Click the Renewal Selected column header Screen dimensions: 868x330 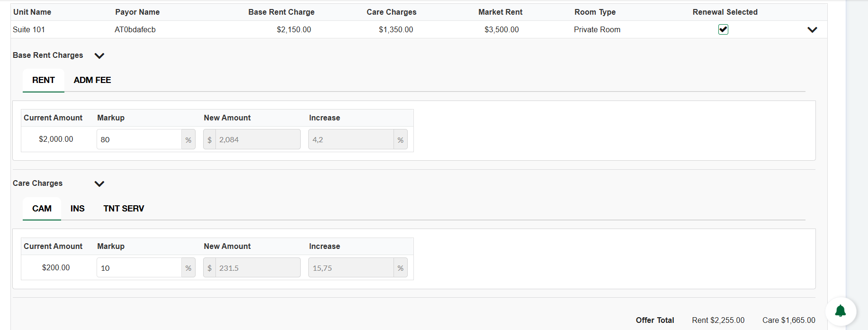[725, 12]
